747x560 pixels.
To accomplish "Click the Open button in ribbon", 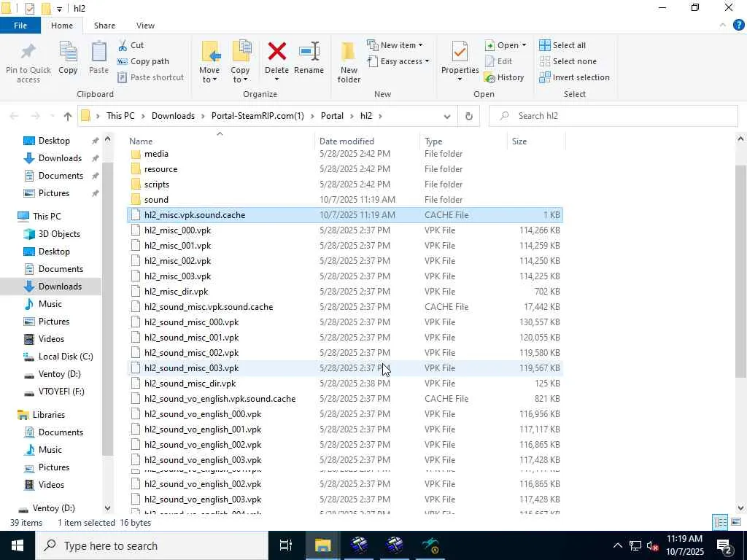I will (x=505, y=45).
